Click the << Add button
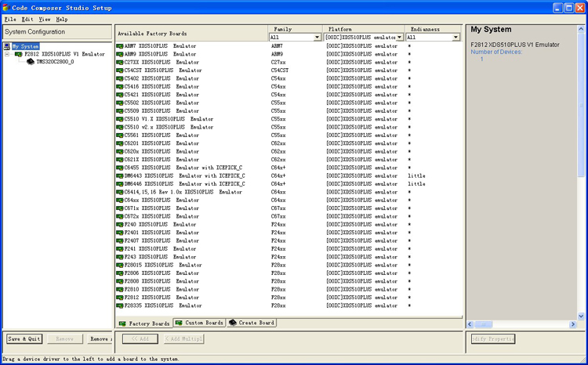Viewport: 588px width, 365px height. pyautogui.click(x=140, y=339)
